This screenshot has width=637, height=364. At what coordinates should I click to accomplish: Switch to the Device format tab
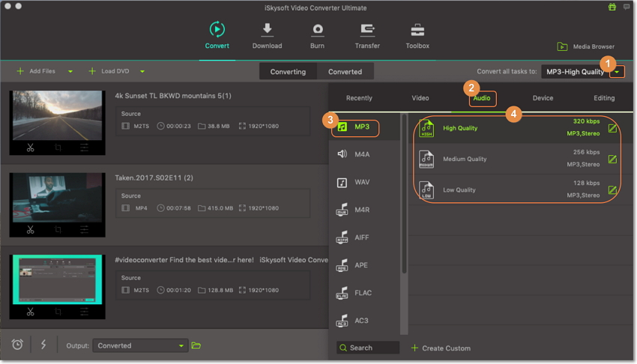(543, 98)
